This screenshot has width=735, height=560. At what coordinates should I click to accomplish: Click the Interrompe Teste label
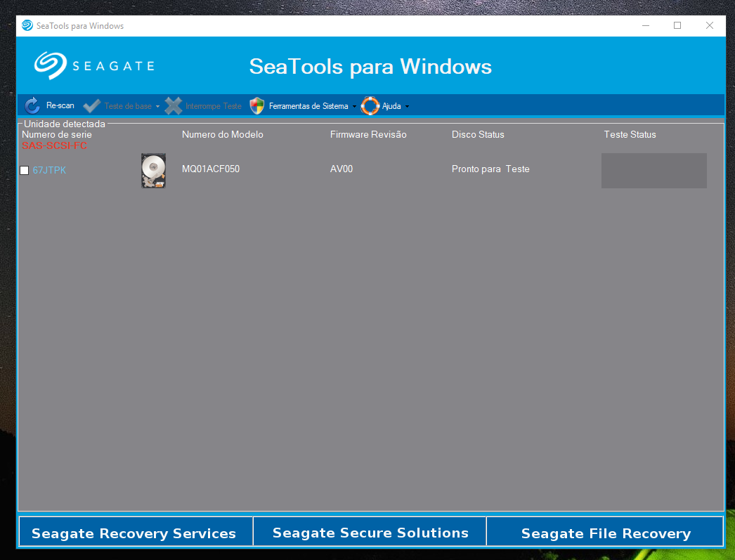point(214,106)
